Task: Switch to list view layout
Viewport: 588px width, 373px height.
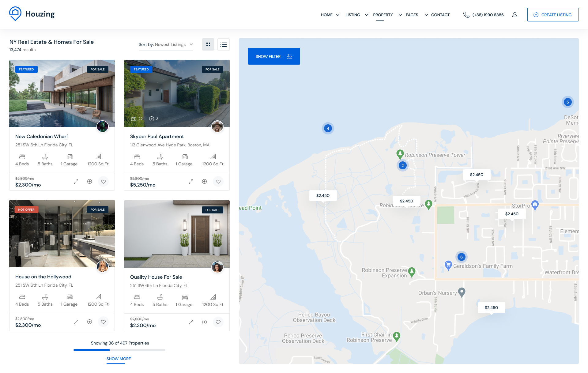Action: (224, 44)
